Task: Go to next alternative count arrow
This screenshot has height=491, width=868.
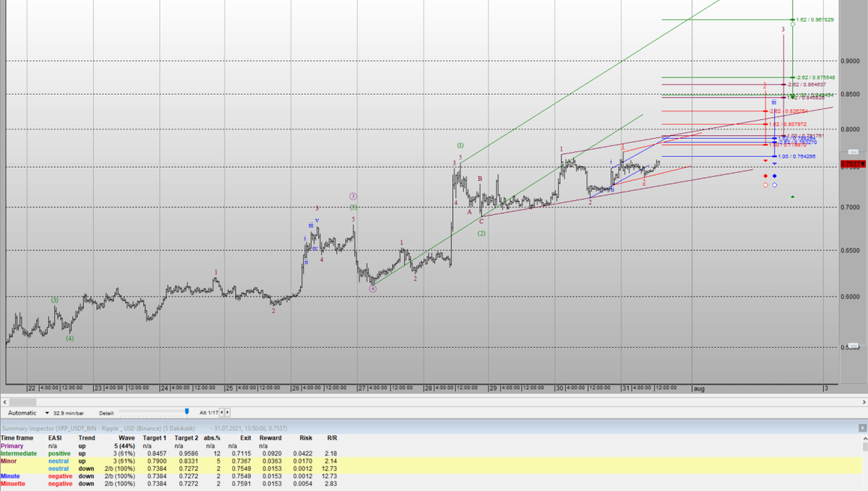Action: [x=229, y=412]
